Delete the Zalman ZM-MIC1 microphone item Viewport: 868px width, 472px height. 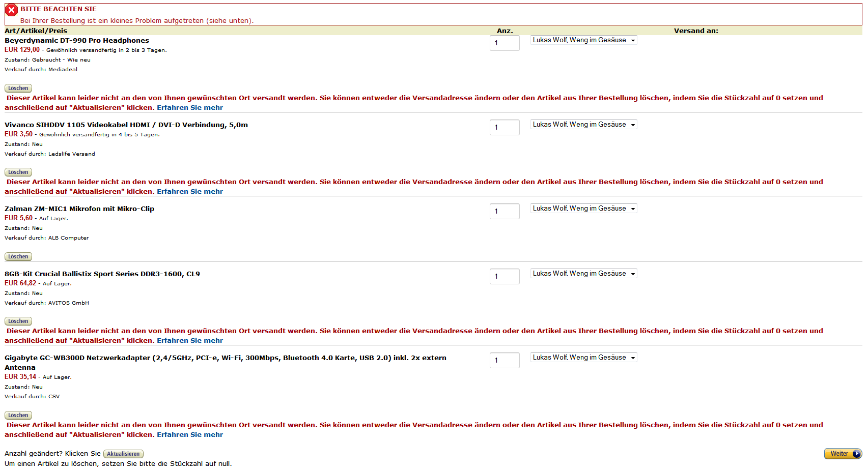[x=18, y=257]
